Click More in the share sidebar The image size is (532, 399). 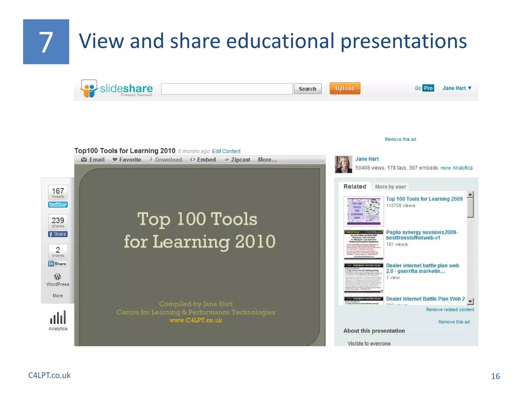58,296
